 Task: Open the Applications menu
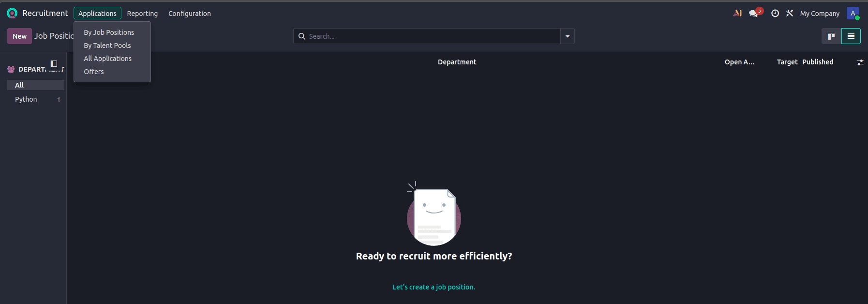(97, 14)
